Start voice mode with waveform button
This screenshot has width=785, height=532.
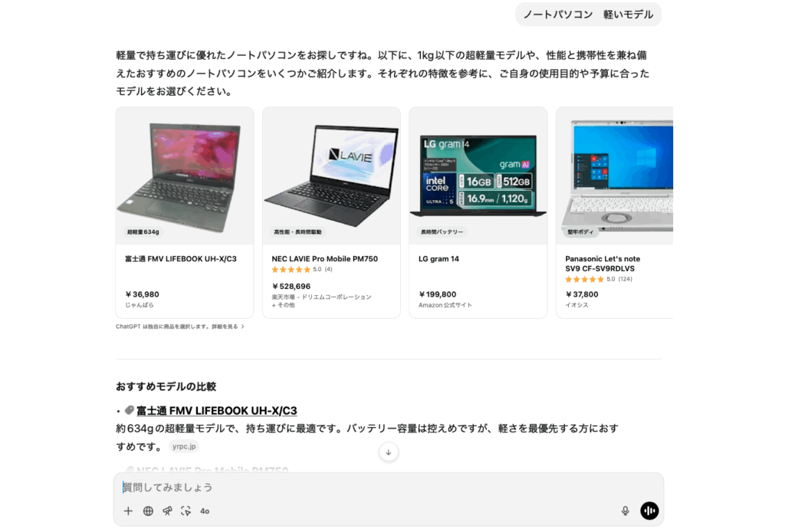649,511
